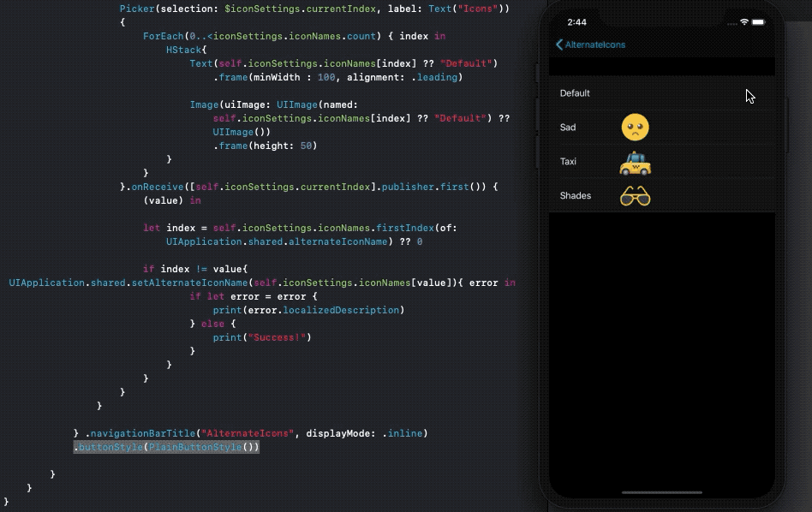The height and width of the screenshot is (512, 812).
Task: Click the Shades sunglasses emoji icon
Action: click(x=636, y=195)
